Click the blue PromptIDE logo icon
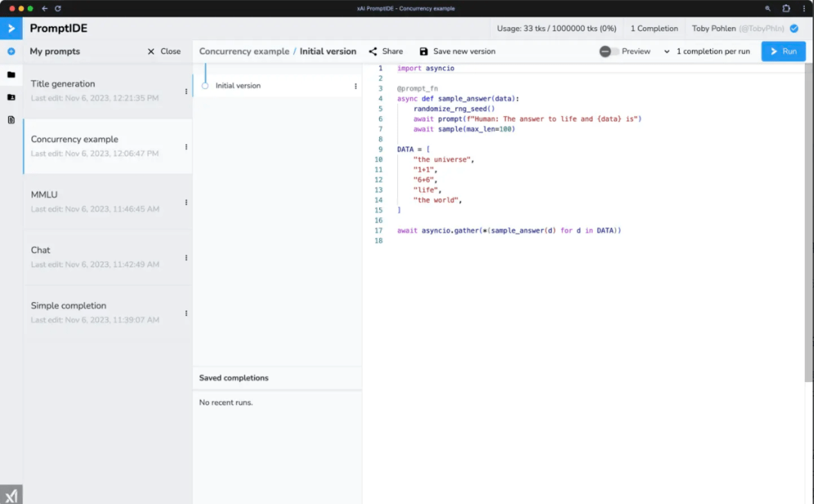 tap(11, 29)
